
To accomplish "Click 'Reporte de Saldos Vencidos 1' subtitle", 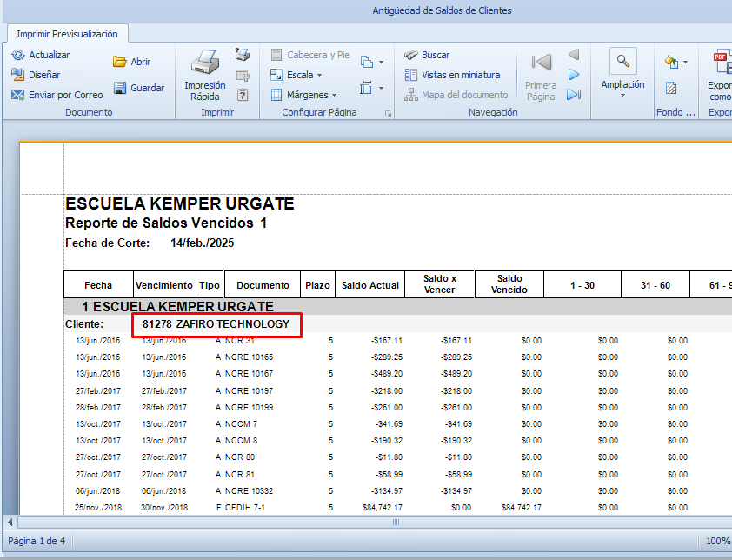I will (x=166, y=223).
